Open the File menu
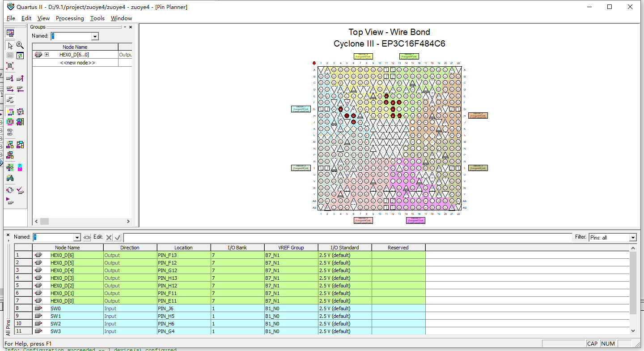 pos(11,18)
